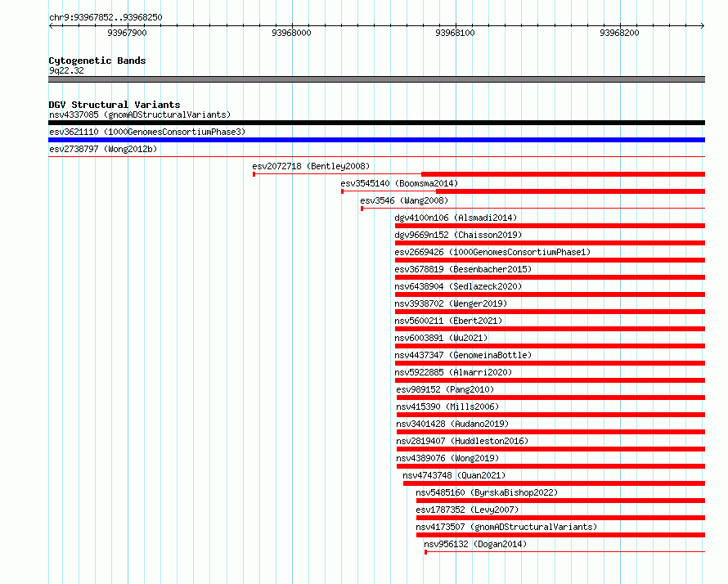Open variant nsv4389076 (Wong2019)
Image resolution: width=728 pixels, height=584 pixels.
pos(447,458)
